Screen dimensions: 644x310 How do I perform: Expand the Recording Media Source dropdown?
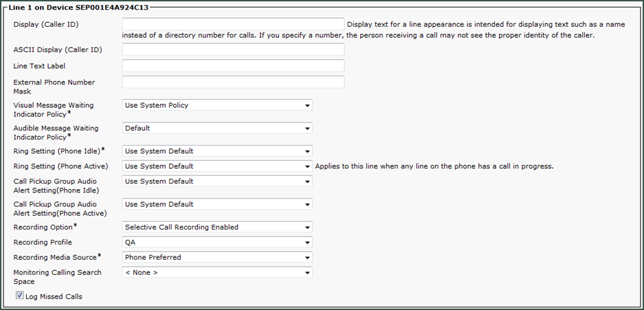[217, 258]
